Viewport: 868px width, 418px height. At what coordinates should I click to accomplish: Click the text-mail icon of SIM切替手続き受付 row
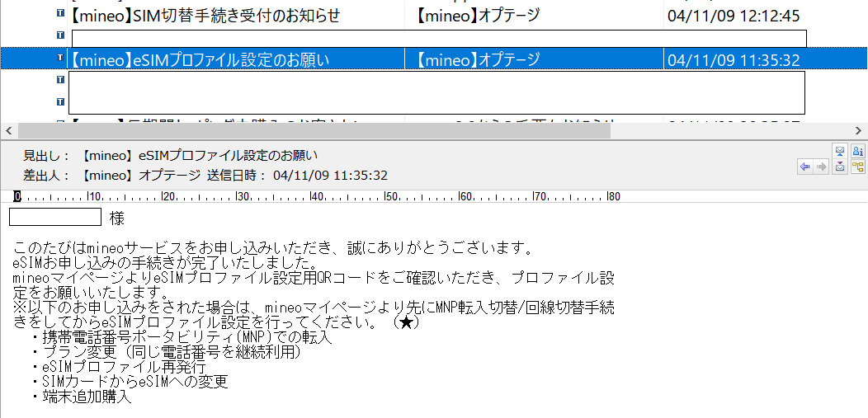click(x=60, y=13)
